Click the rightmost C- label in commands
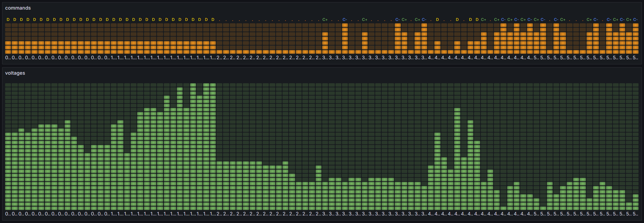644x223 pixels. (635, 20)
